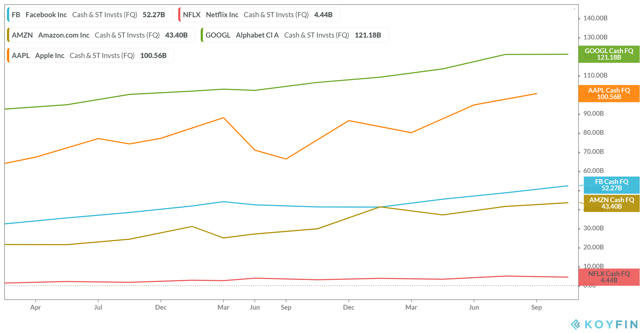Click the blue FB Cash FQ 52.27B tag
The image size is (644, 333).
[x=612, y=185]
